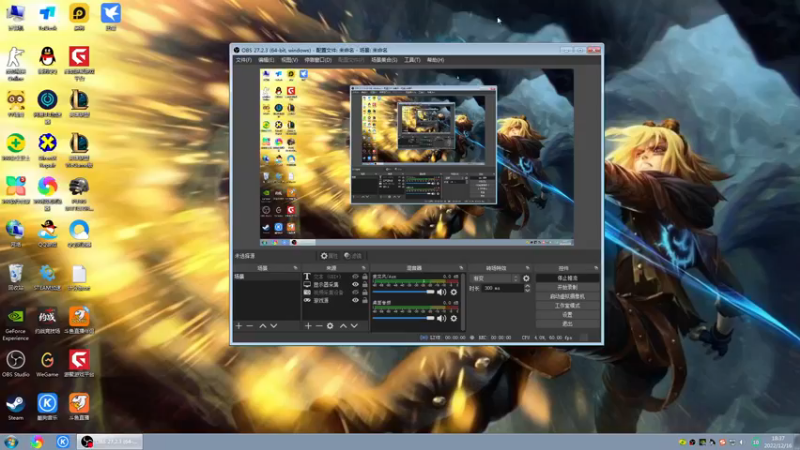The width and height of the screenshot is (800, 450).
Task: Pop out the Scenes dock panel
Action: pyautogui.click(x=295, y=268)
